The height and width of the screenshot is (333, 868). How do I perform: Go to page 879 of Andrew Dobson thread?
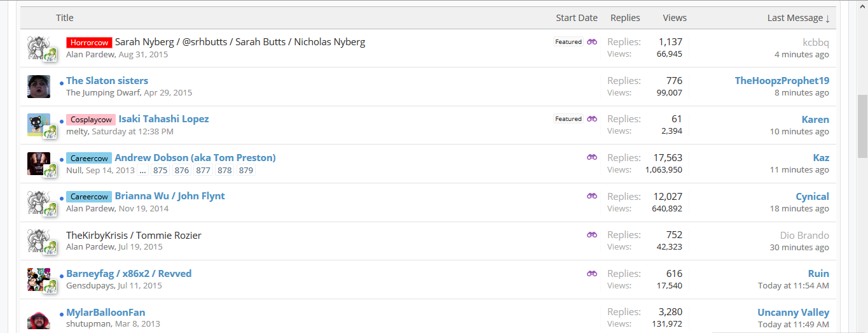(246, 171)
